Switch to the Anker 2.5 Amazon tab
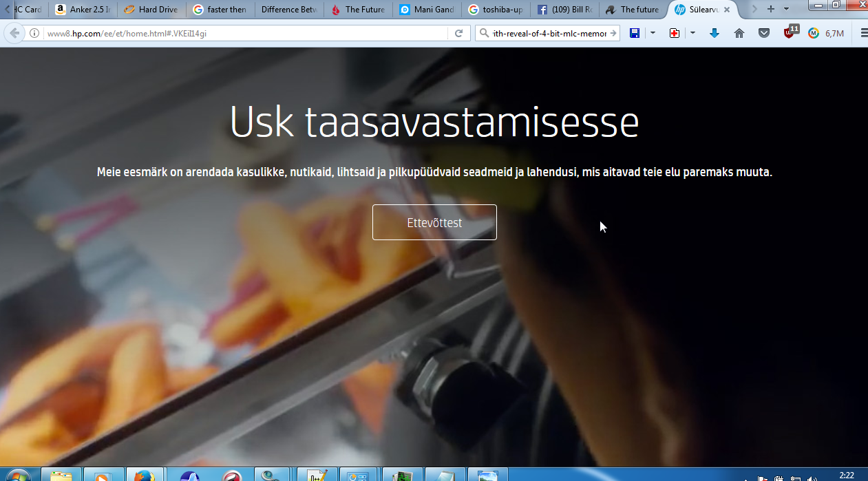The width and height of the screenshot is (868, 481). click(x=82, y=10)
